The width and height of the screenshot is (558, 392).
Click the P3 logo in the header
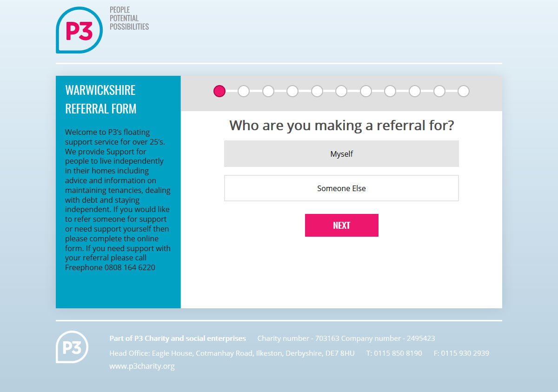point(79,30)
